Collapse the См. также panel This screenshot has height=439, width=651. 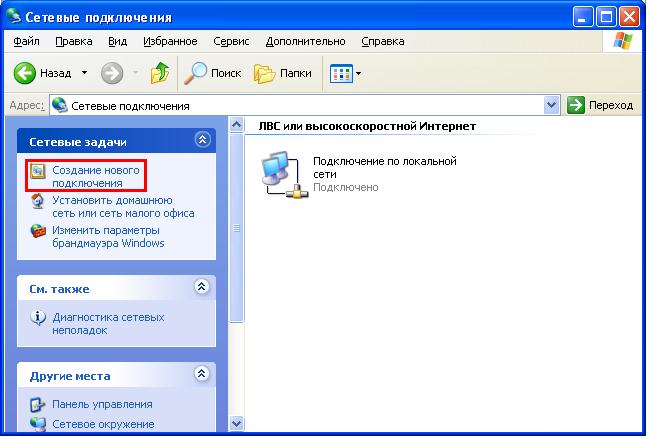click(x=202, y=286)
